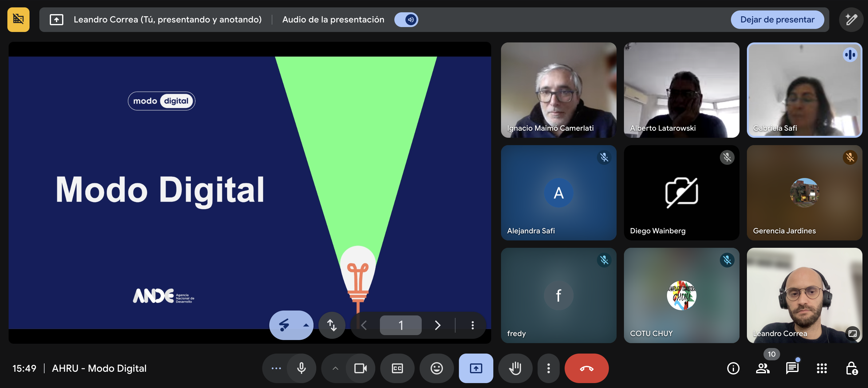Viewport: 868px width, 388px height.
Task: Click the yellow company building icon
Action: (x=18, y=20)
